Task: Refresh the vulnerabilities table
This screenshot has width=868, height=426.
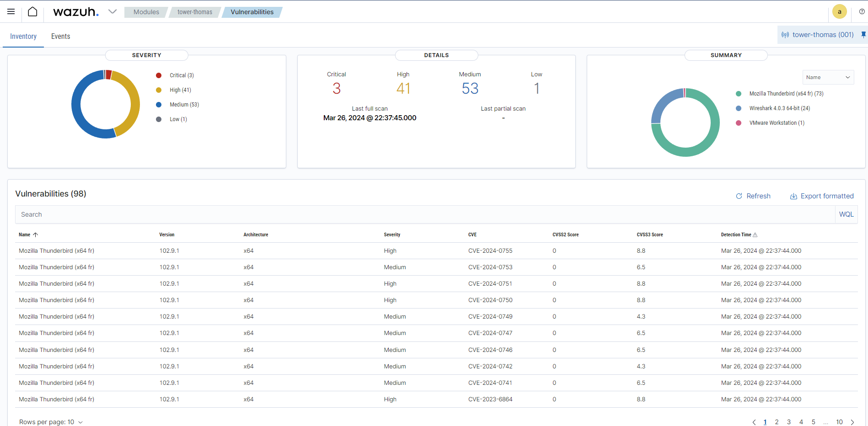Action: (x=753, y=196)
